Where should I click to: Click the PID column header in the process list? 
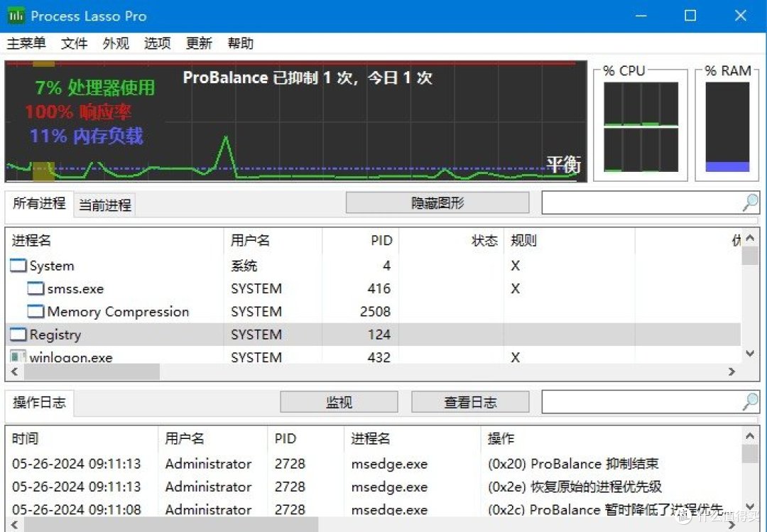click(381, 240)
